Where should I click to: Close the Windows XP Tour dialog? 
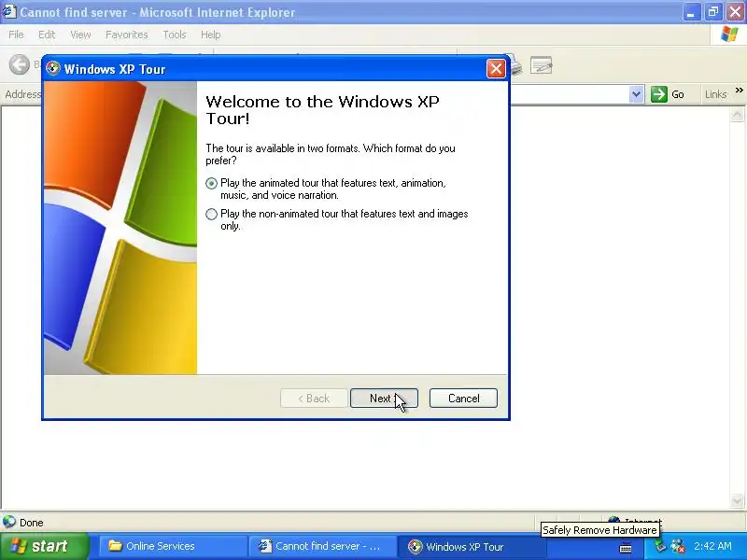click(496, 68)
